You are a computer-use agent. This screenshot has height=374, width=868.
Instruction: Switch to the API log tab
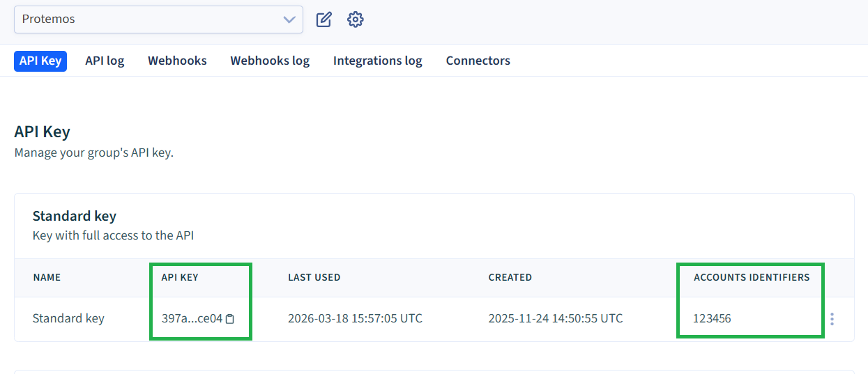pos(105,61)
